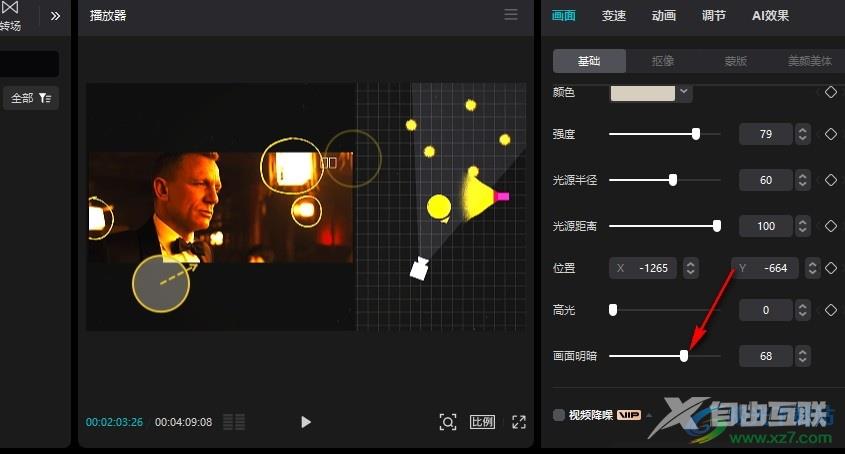Image resolution: width=845 pixels, height=454 pixels.
Task: Click the white light source icon in preview
Action: [419, 269]
